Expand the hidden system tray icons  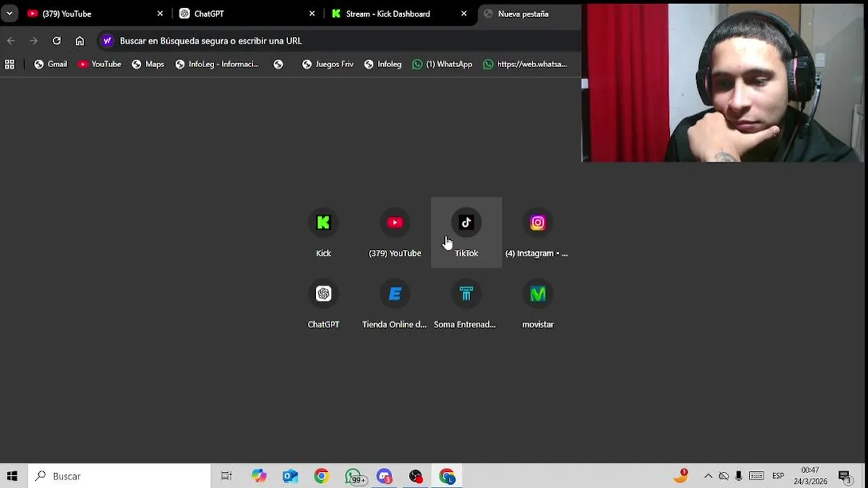pyautogui.click(x=708, y=476)
